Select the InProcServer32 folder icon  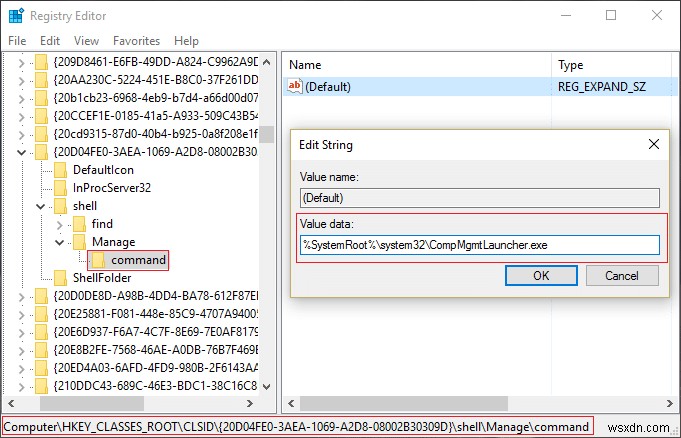(x=60, y=188)
